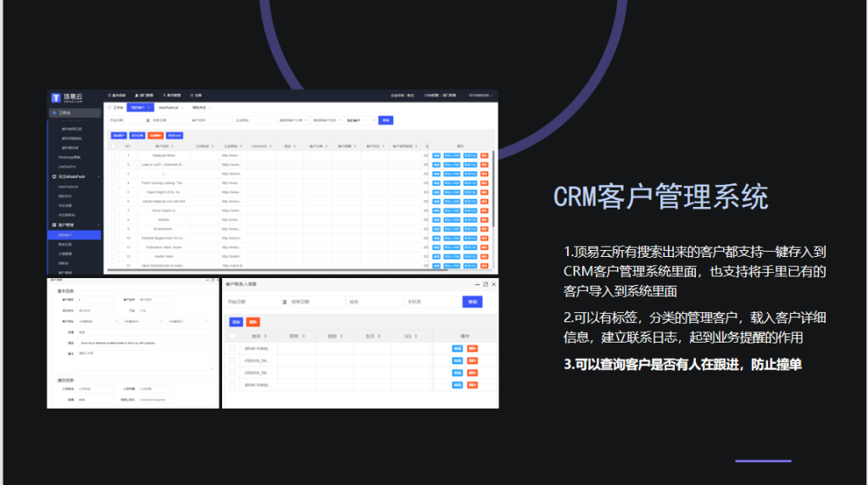Click the 客户管理 grid icon in sidebar

[x=54, y=225]
